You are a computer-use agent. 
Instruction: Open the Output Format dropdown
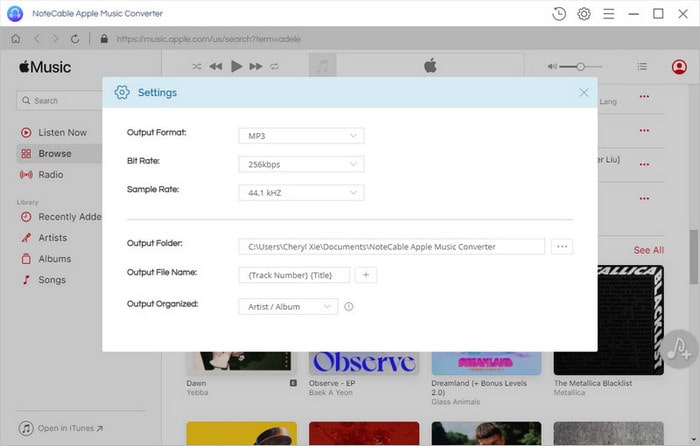(x=301, y=136)
